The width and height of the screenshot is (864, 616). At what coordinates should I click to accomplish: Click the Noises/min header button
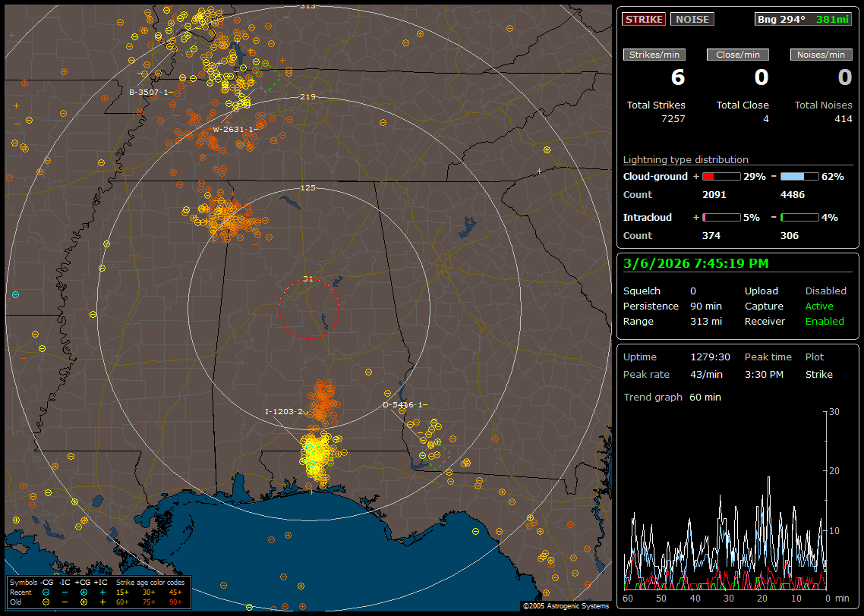821,55
